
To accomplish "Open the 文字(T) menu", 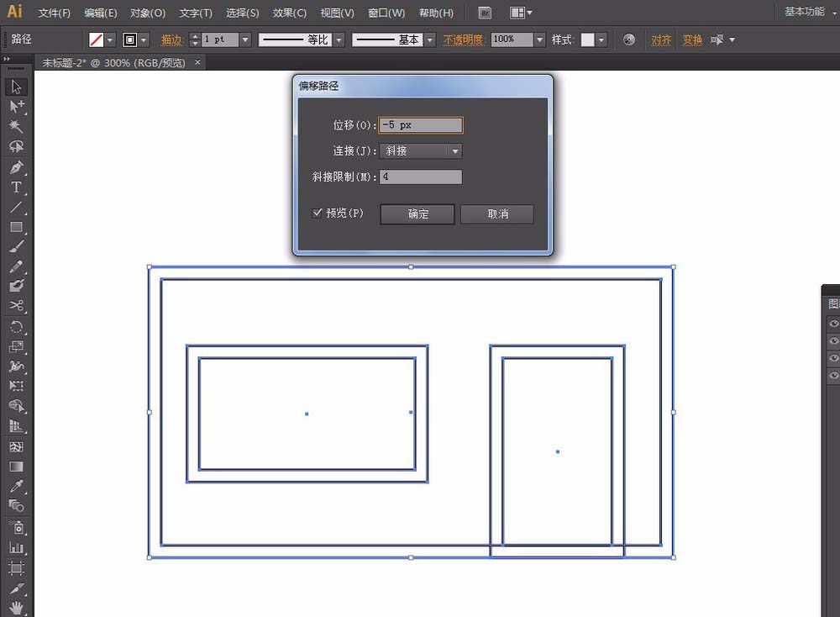I will pyautogui.click(x=196, y=13).
